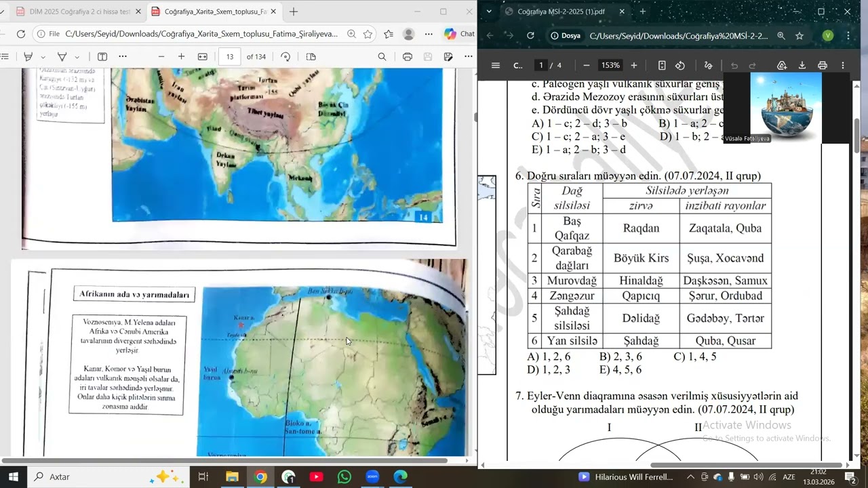Select the draw annotation tool in Chrome PDF
The width and height of the screenshot is (868, 488).
tap(709, 65)
